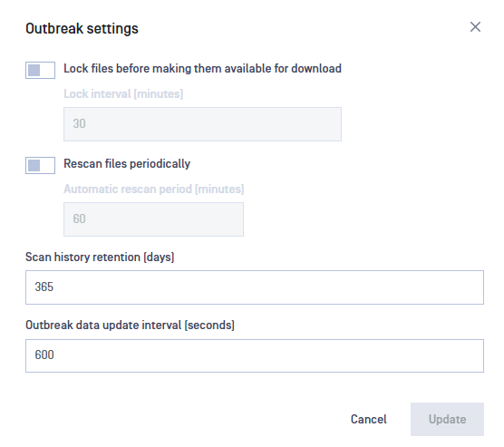Focus the Outbreak data update interval field
The height and width of the screenshot is (447, 504).
(x=255, y=355)
